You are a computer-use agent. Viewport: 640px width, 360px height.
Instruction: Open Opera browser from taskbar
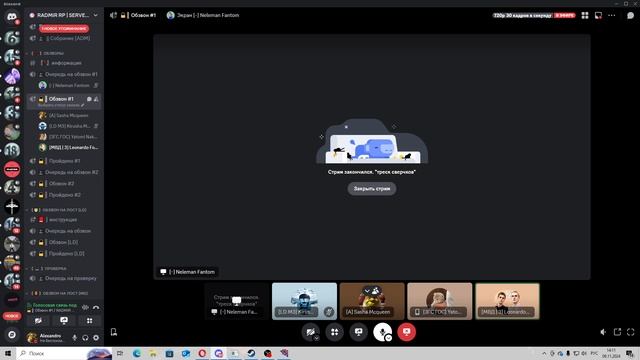point(202,353)
